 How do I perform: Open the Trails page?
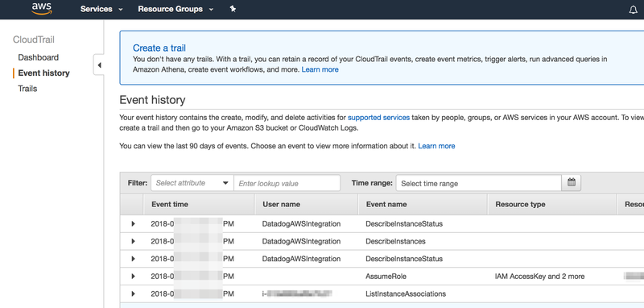[27, 89]
